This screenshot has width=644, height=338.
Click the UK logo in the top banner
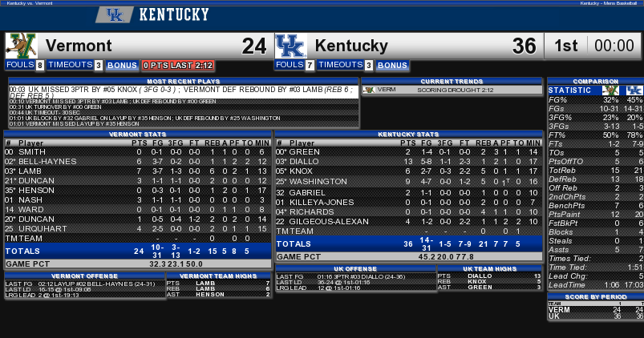click(x=114, y=15)
